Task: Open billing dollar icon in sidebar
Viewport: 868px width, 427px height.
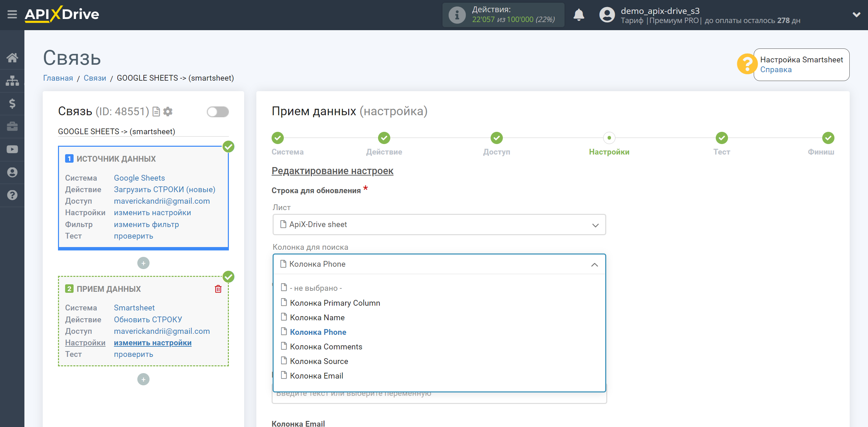Action: [x=12, y=103]
